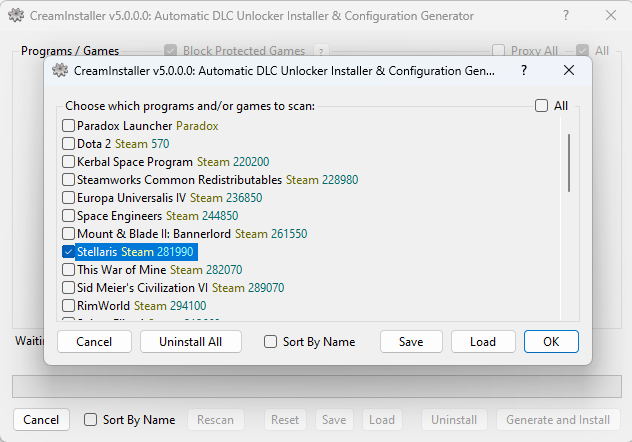632x442 pixels.
Task: Uncheck the Stellaris checkbox
Action: pos(69,252)
